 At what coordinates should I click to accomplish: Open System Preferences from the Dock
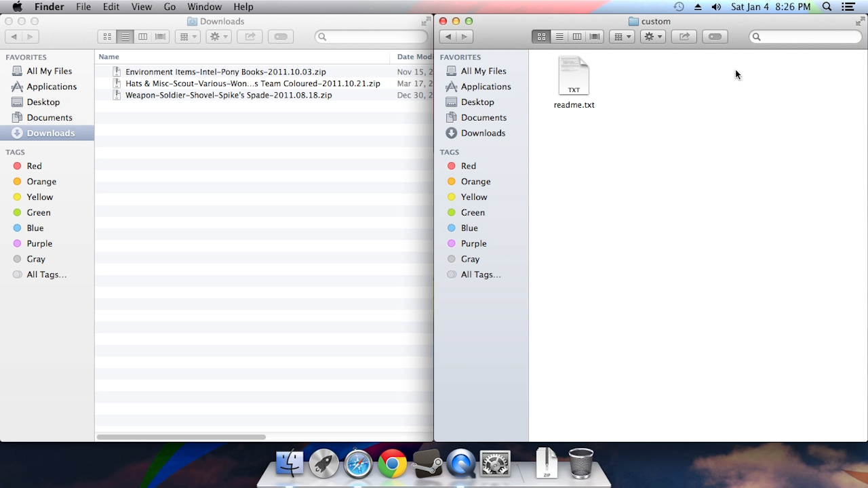click(495, 464)
